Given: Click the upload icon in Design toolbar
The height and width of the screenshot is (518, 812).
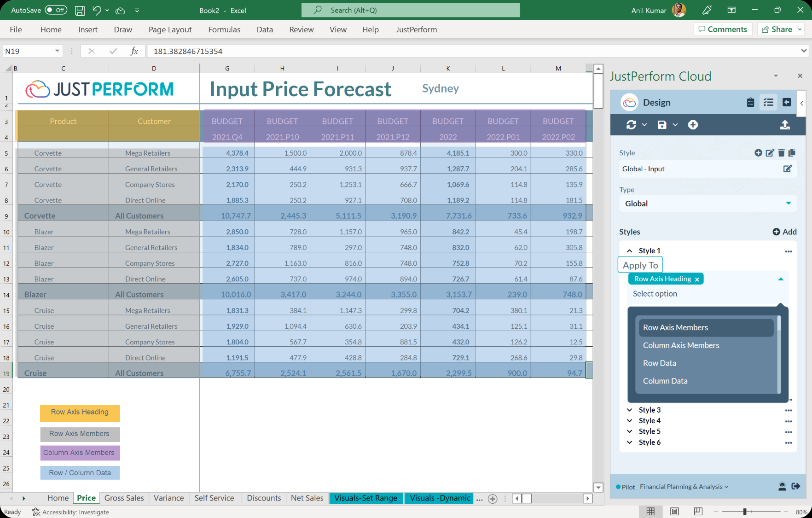Looking at the screenshot, I should [x=785, y=125].
